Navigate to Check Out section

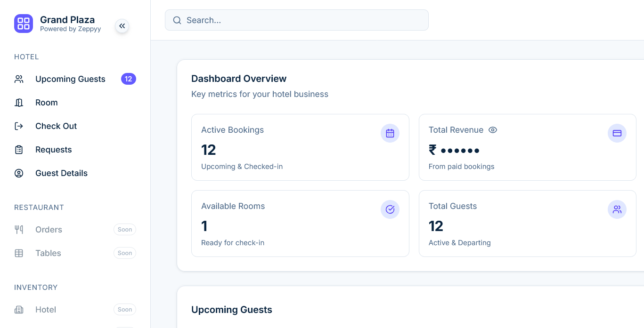coord(56,126)
